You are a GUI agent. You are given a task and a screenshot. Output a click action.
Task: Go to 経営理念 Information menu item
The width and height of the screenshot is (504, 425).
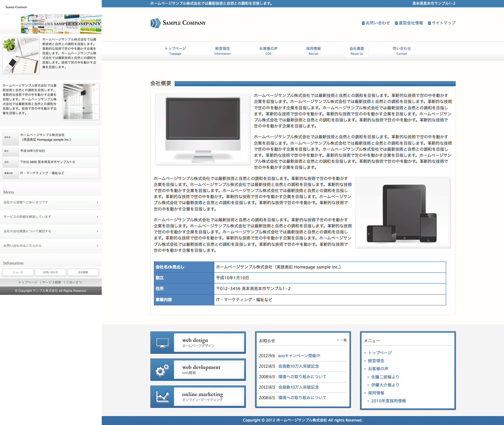coord(222,51)
